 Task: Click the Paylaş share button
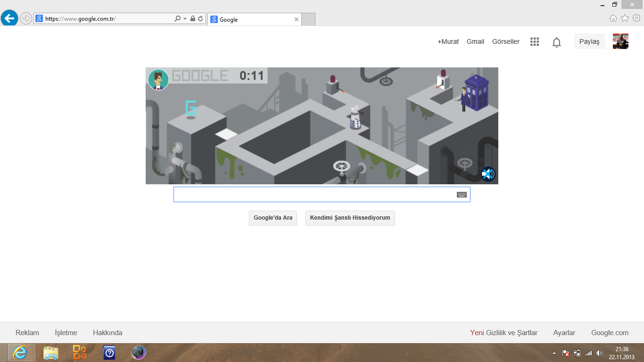pyautogui.click(x=589, y=41)
